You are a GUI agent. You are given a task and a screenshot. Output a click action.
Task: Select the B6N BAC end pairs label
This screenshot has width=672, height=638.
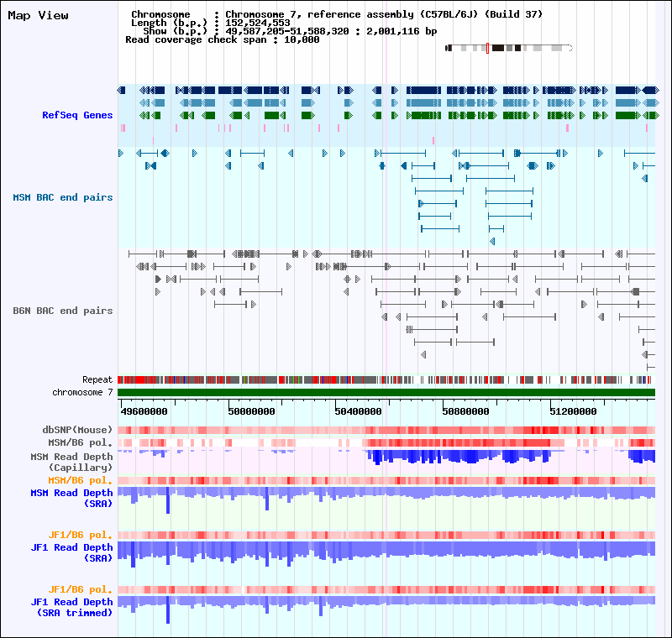click(62, 311)
